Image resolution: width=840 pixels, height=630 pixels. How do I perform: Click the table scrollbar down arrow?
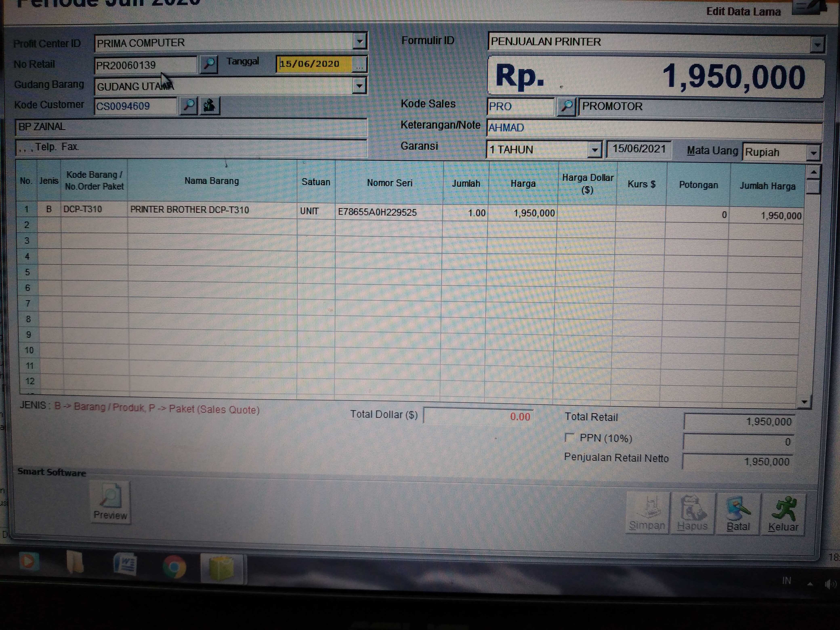pos(804,402)
